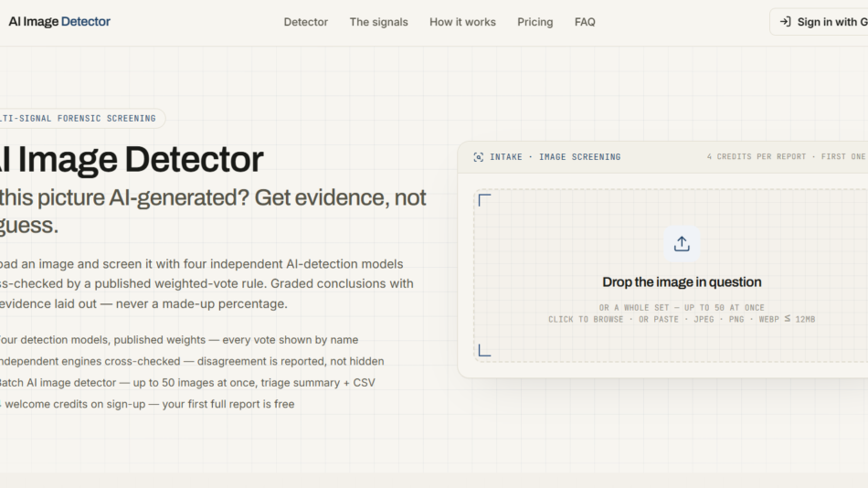This screenshot has height=488, width=868.
Task: Sign in with Google button
Action: [819, 22]
